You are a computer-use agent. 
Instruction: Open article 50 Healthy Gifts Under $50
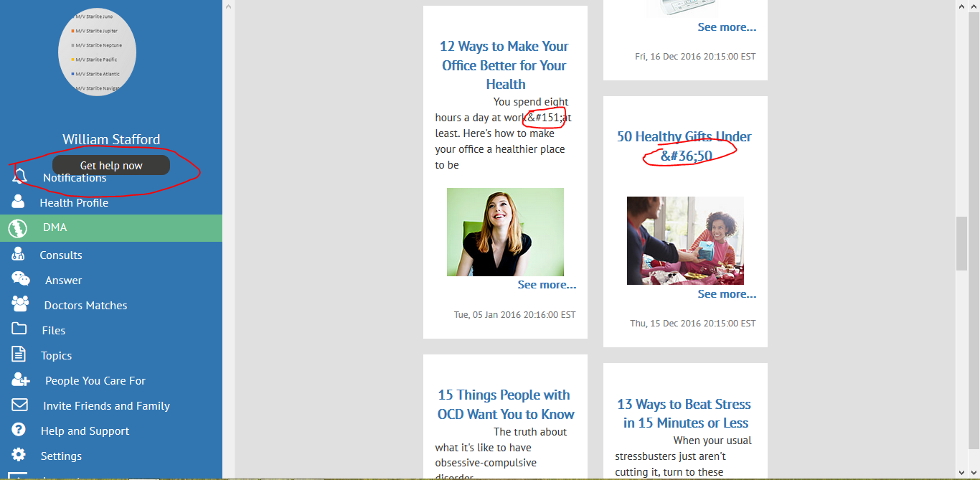684,146
